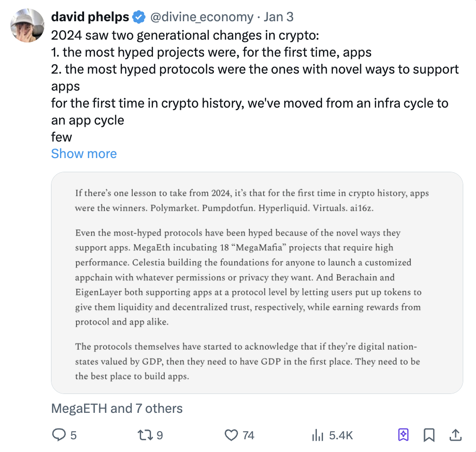The width and height of the screenshot is (476, 452).
Task: Click the "MegaETH and 7 others" tagged link
Action: coord(117,408)
